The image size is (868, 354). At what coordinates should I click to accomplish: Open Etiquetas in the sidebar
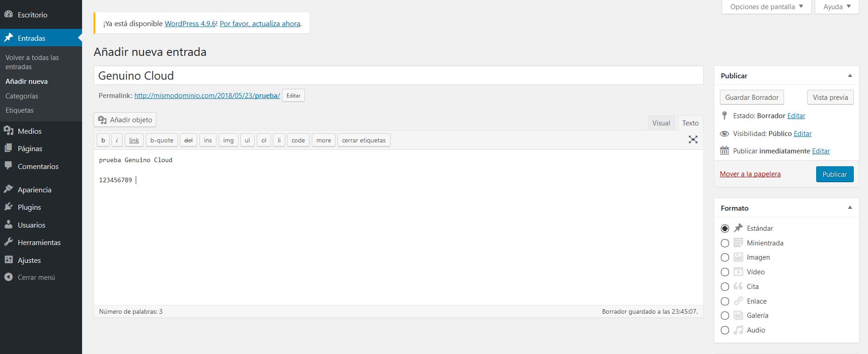(x=19, y=110)
